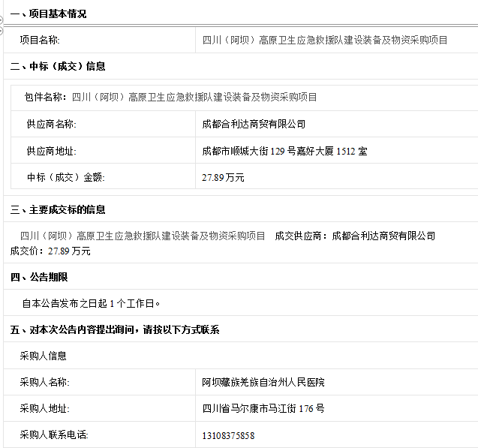This screenshot has width=478, height=448.
Task: Select the 项目名称 label cell
Action: (x=40, y=40)
